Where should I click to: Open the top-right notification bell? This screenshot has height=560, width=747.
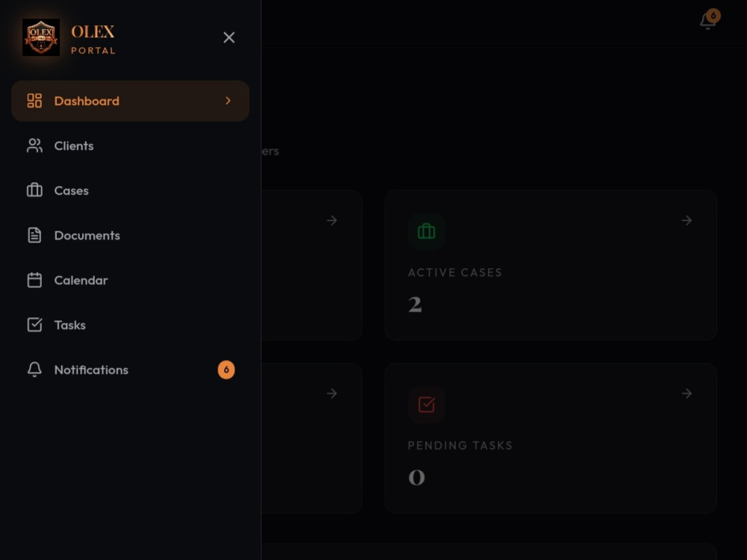[x=708, y=20]
